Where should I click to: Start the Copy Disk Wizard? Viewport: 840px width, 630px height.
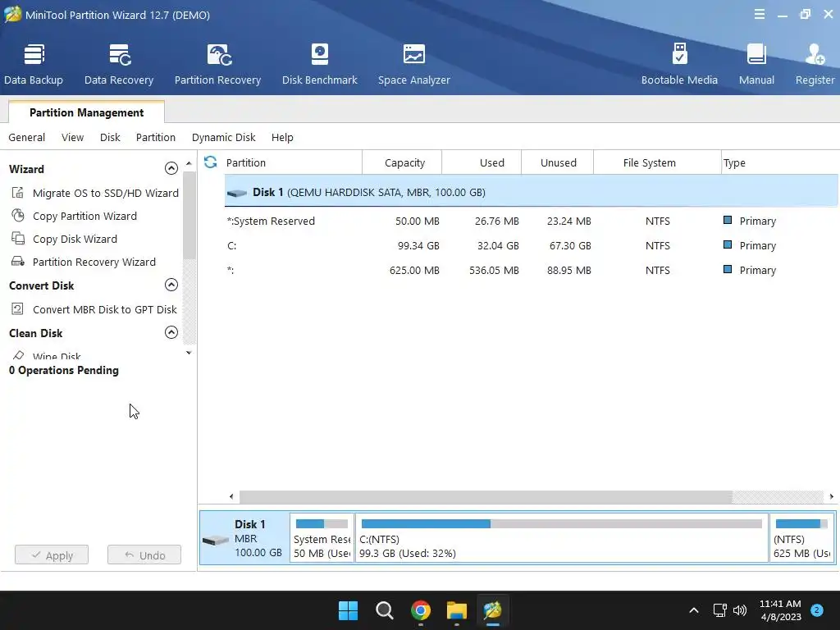click(75, 239)
